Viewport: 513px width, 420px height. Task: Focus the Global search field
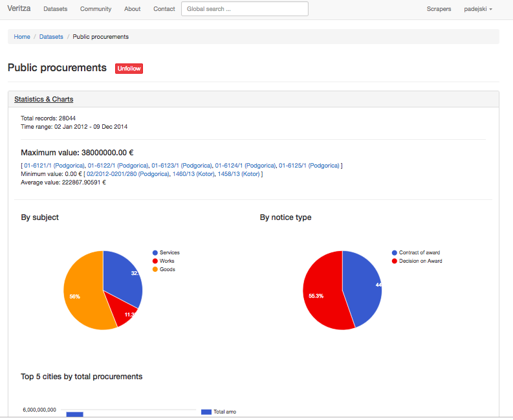coord(245,9)
